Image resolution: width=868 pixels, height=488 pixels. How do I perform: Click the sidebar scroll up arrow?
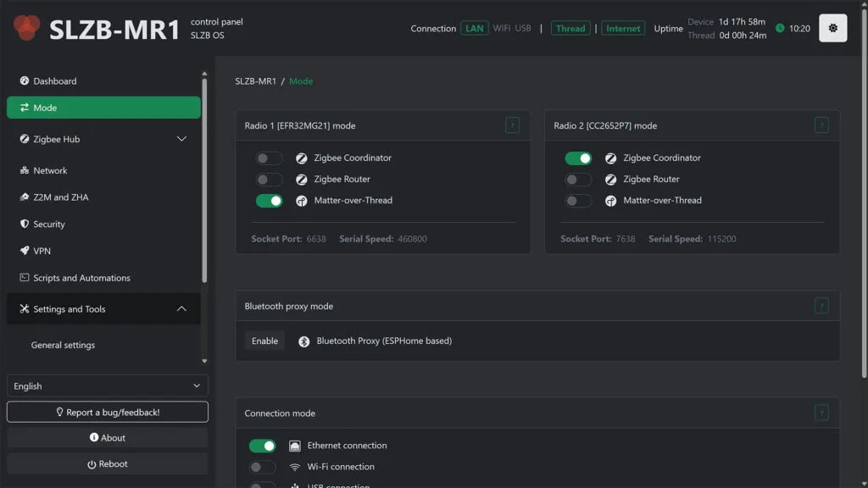(204, 73)
